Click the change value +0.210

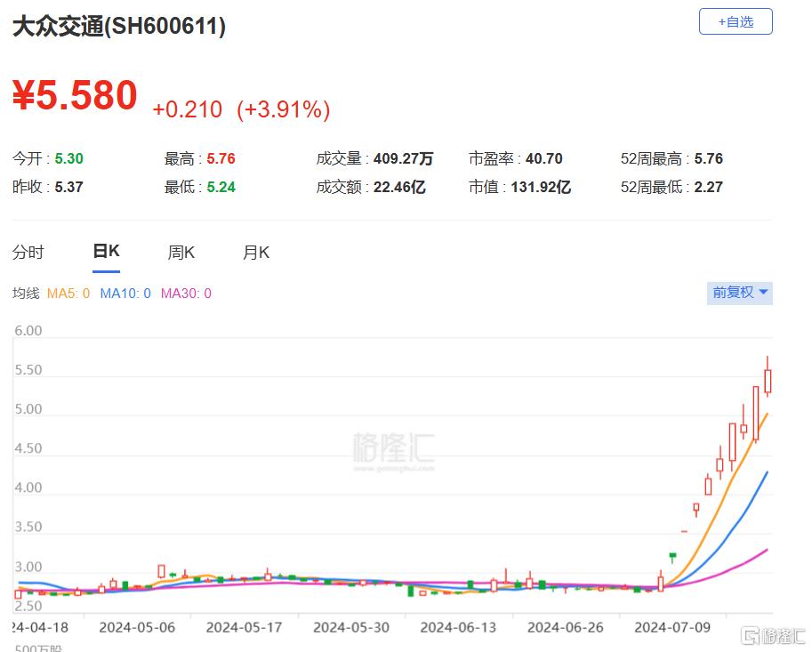188,109
